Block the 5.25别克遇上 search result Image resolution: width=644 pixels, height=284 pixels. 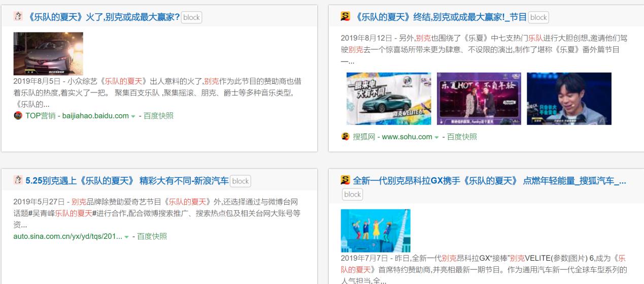[x=241, y=181]
